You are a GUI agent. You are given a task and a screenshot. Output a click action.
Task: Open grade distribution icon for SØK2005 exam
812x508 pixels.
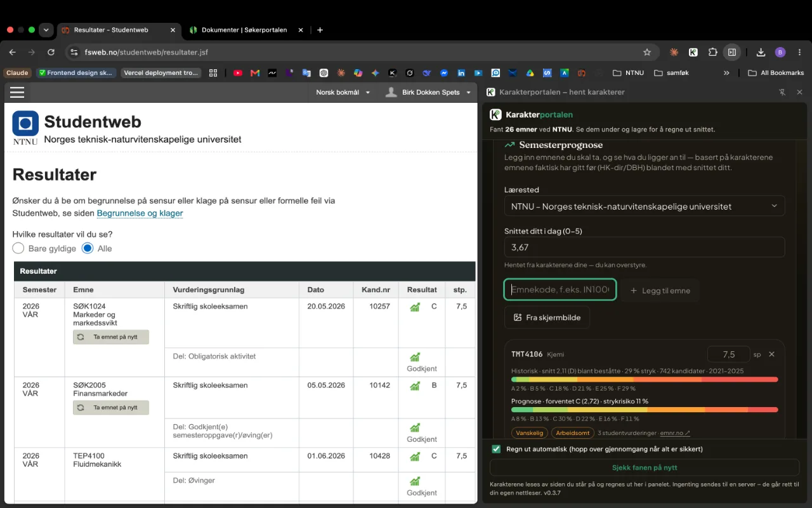(415, 386)
